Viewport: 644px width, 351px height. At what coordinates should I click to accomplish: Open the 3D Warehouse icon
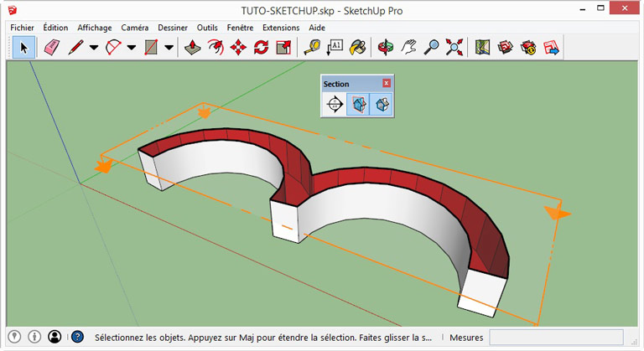point(505,47)
